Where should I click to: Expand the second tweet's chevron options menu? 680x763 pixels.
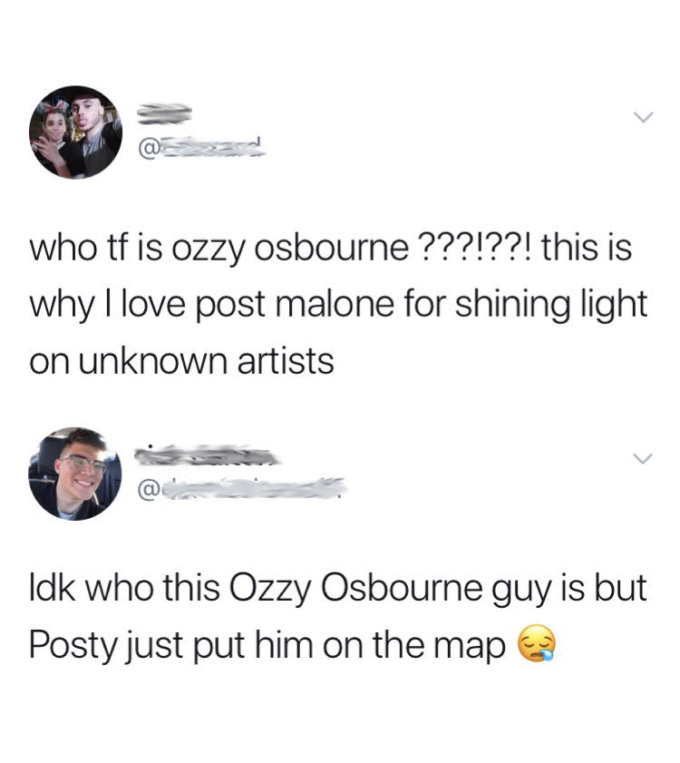coord(643,458)
